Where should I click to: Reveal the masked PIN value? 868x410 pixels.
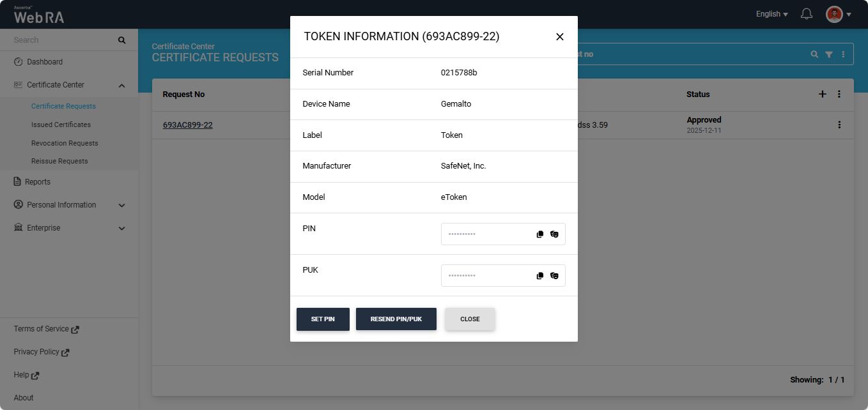pos(554,234)
